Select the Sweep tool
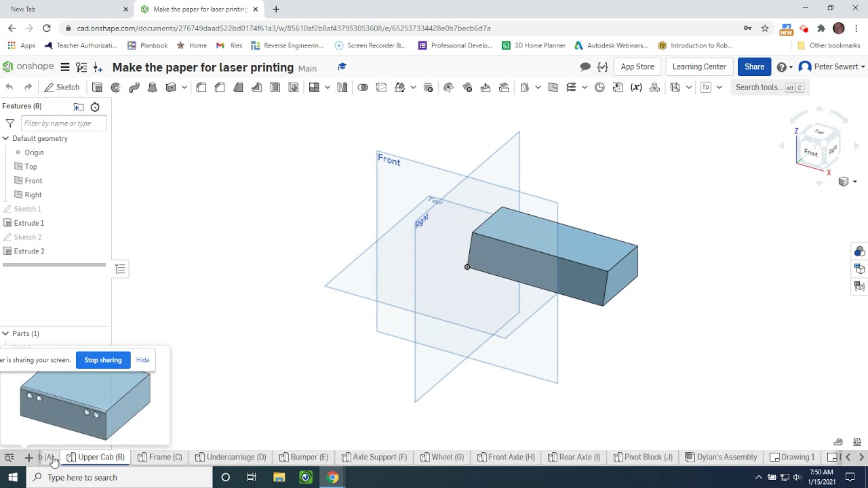The height and width of the screenshot is (488, 868). coord(134,87)
